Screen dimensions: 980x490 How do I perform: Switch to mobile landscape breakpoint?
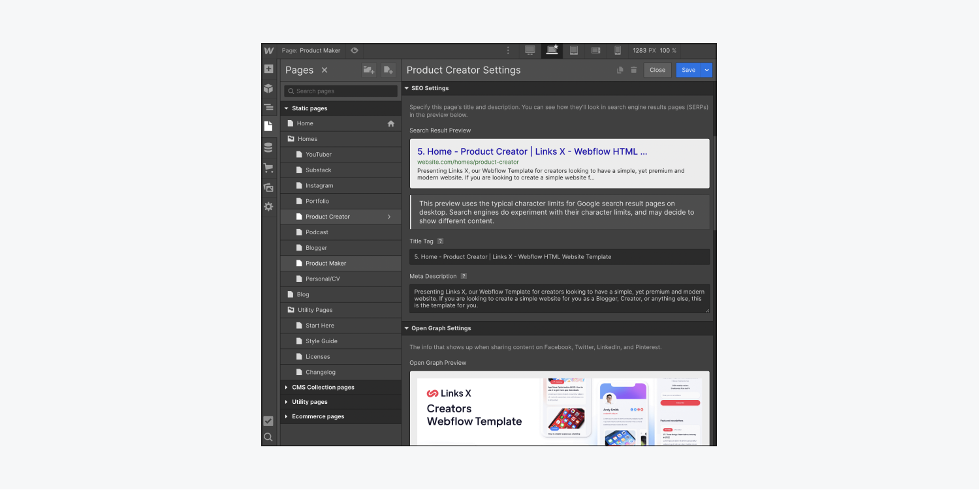(596, 51)
